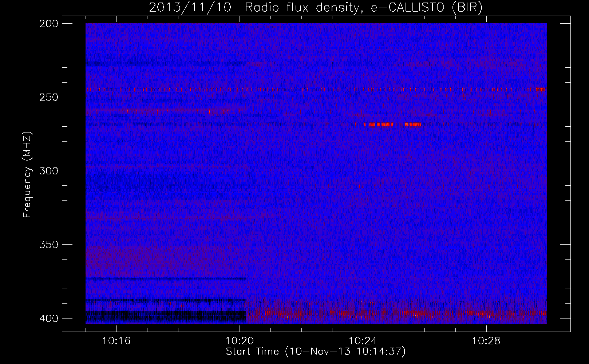Viewport: 589px width, 364px height.
Task: Click the plot title "2013/11/10 Radio flux density, e-CALLISTO (BIR)"
Action: [x=316, y=8]
